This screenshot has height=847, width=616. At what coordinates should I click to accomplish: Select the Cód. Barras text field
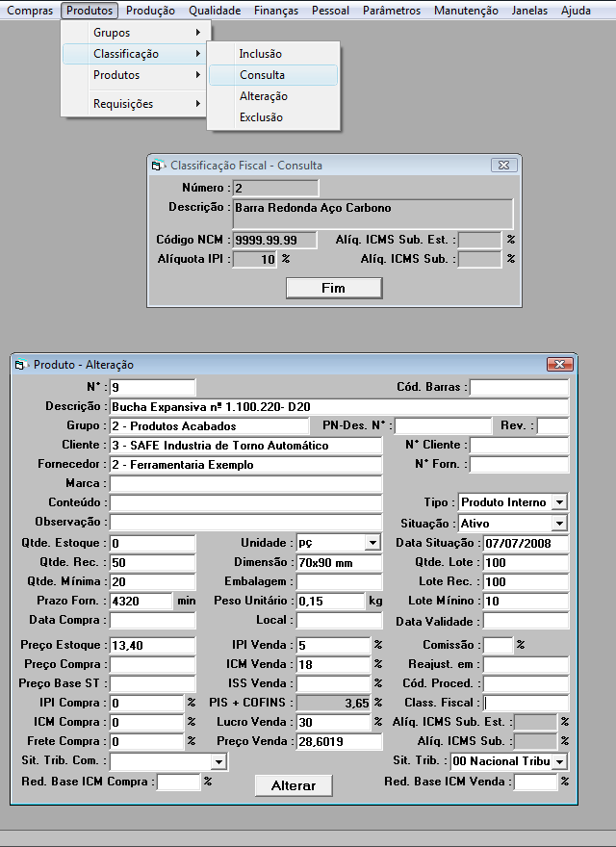point(519,387)
